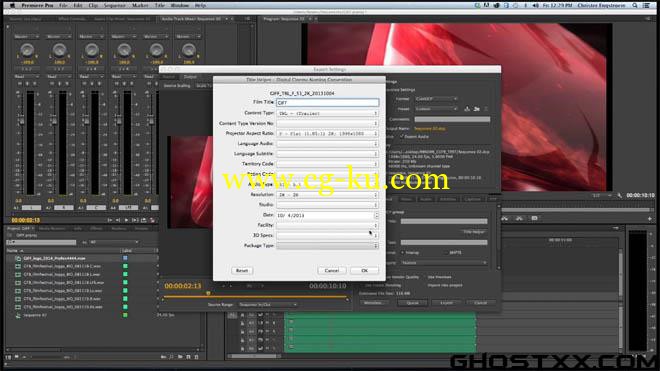
Task: Select the SMPTE radio button
Action: tap(446, 253)
